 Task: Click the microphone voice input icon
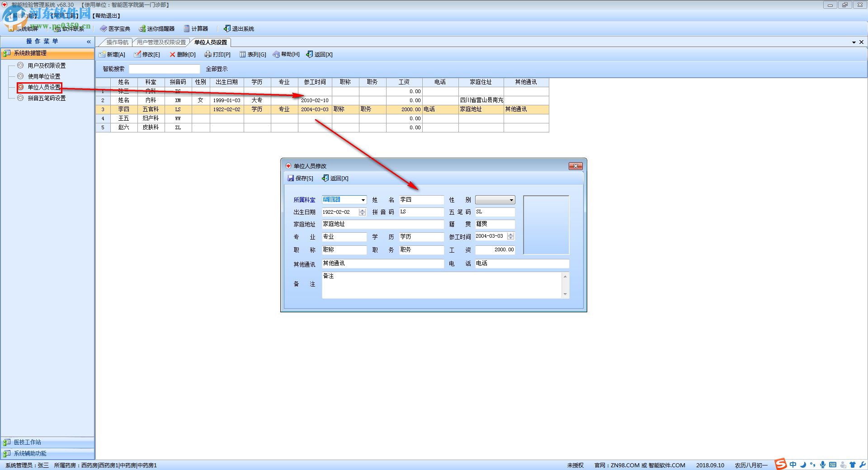pos(823,465)
